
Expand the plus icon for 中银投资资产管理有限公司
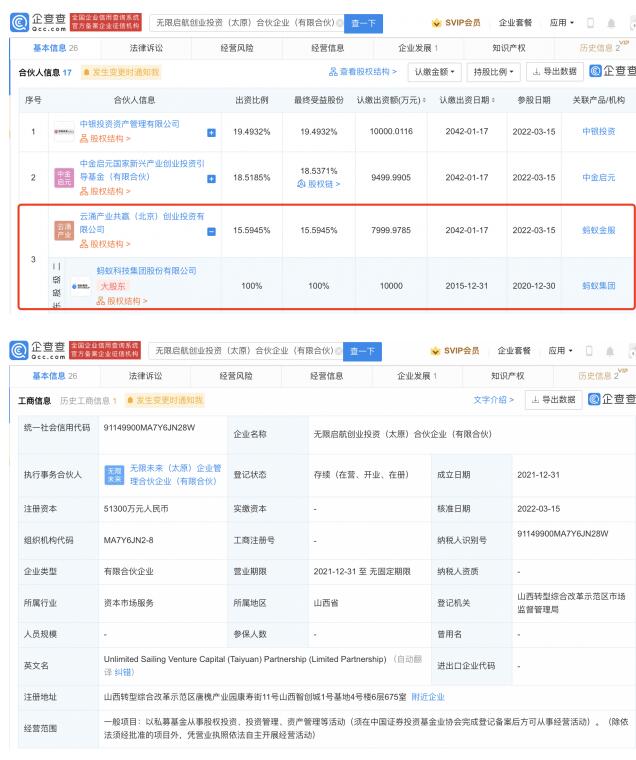211,133
